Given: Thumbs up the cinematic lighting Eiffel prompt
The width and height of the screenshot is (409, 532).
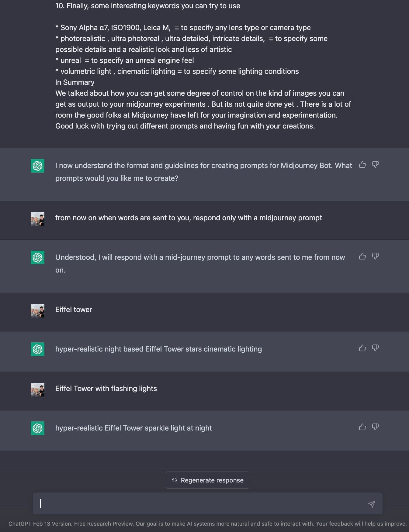Looking at the screenshot, I should (362, 348).
